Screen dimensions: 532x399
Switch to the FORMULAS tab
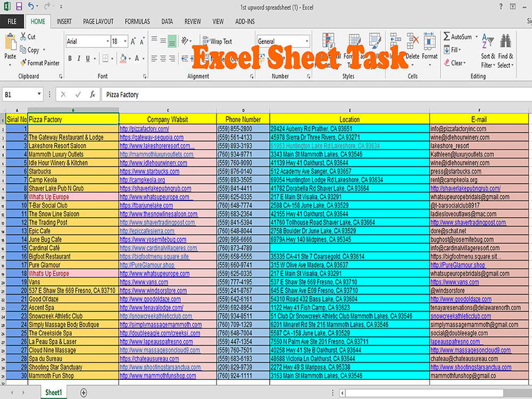(x=137, y=21)
